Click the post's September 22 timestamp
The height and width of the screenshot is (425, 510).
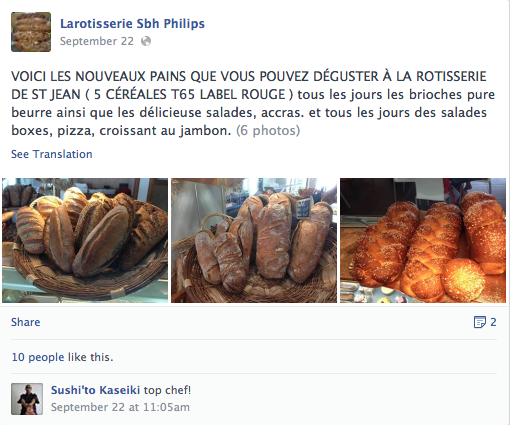coord(97,41)
